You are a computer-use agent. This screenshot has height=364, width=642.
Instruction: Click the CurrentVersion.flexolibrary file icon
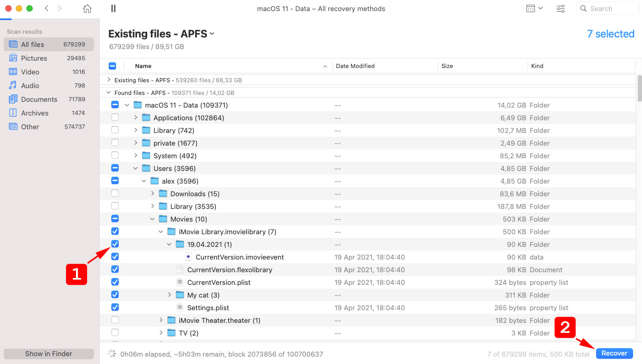pyautogui.click(x=180, y=270)
